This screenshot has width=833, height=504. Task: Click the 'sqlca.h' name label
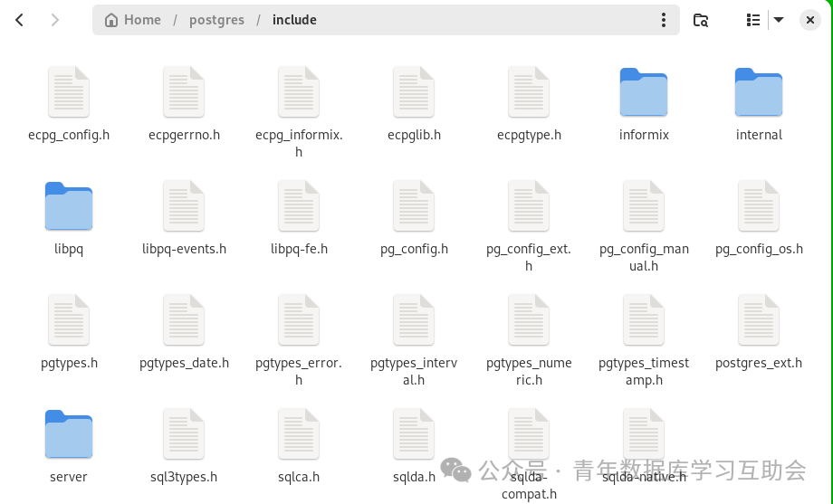pyautogui.click(x=299, y=477)
